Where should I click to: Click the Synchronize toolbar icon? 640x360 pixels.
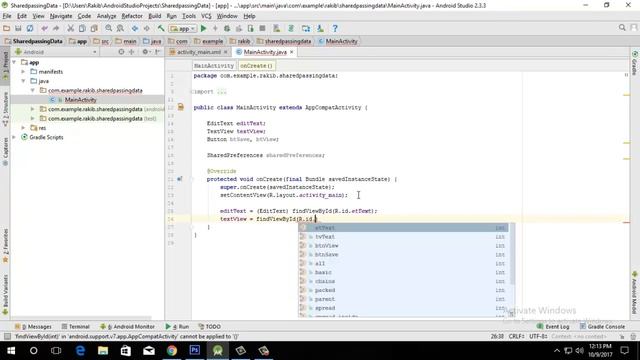30,28
